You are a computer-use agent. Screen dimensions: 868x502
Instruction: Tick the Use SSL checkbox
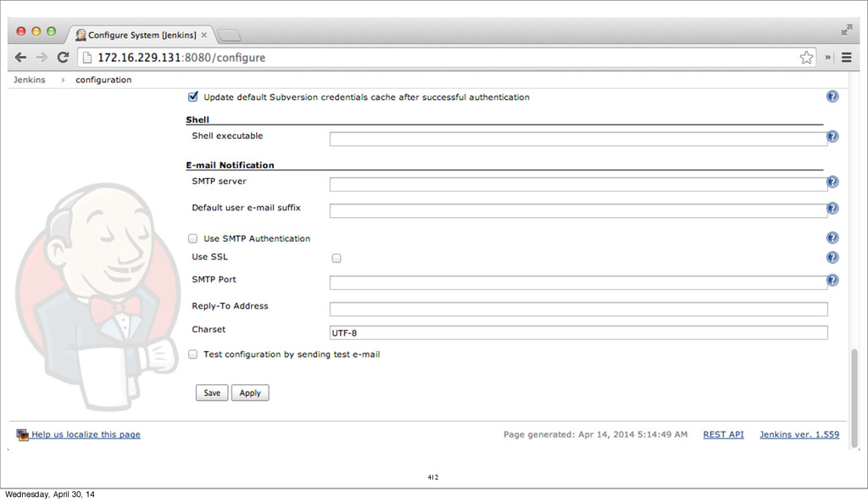coord(337,258)
